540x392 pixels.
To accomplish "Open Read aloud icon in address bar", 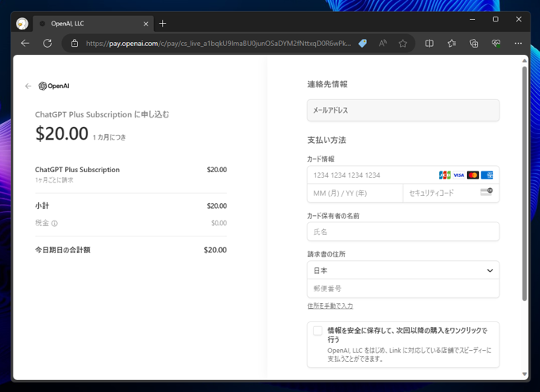I will pos(383,44).
